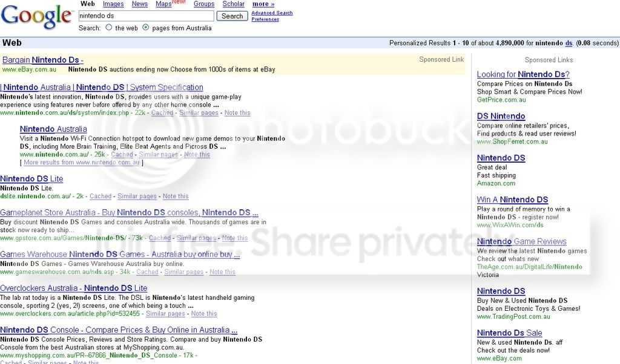Expand the 'more »' services menu

pos(263,4)
